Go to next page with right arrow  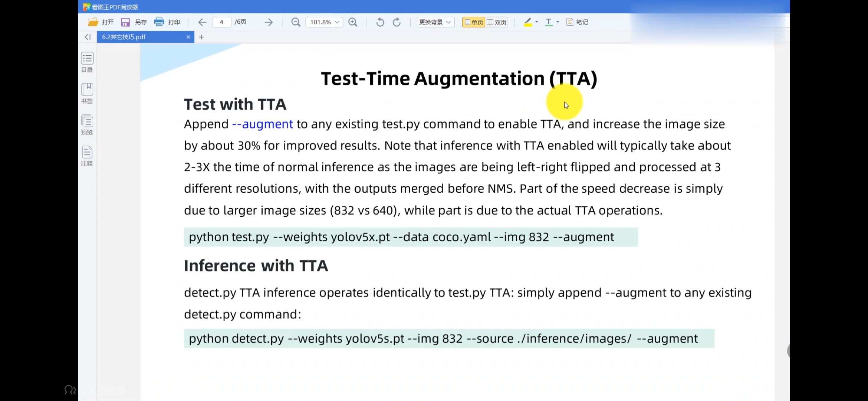point(269,22)
